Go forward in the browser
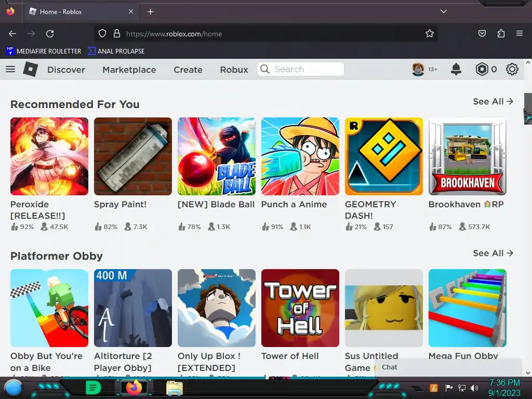 [x=31, y=34]
